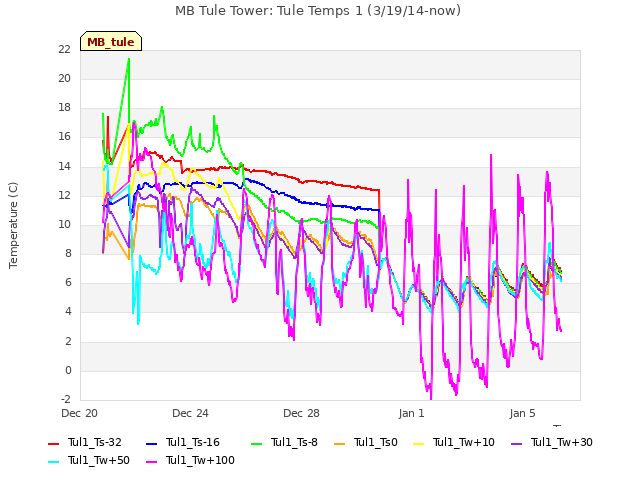The width and height of the screenshot is (640, 480).
Task: Click the y-axis value 16
Action: 64,136
